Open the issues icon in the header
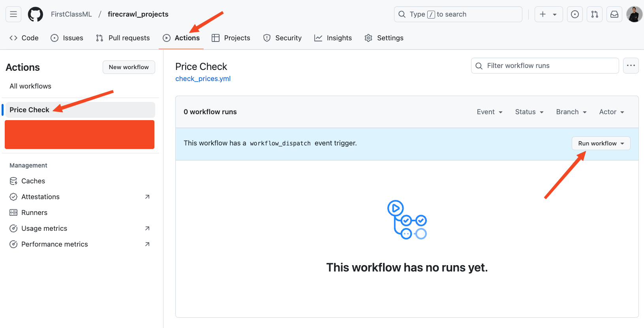The width and height of the screenshot is (644, 328). pyautogui.click(x=575, y=14)
